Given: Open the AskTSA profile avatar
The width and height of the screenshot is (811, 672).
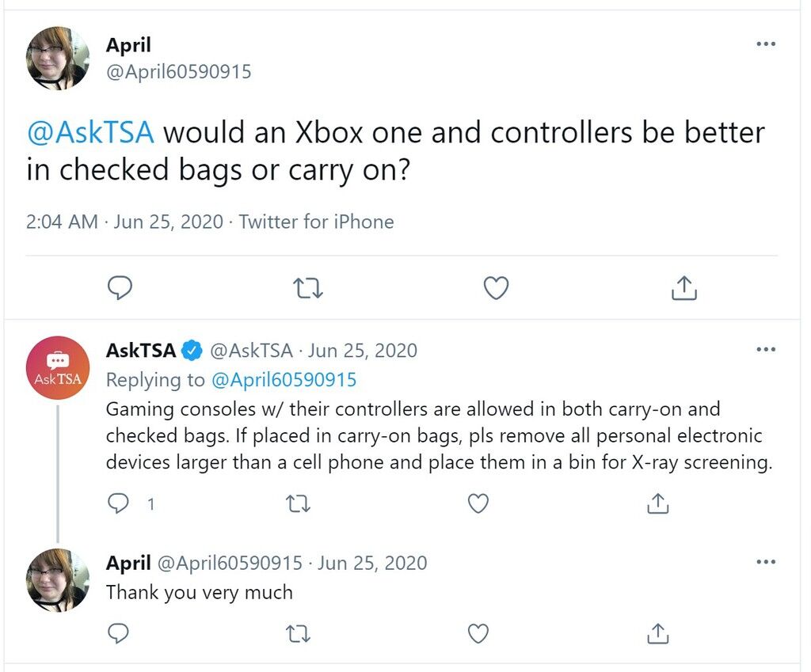Looking at the screenshot, I should tap(58, 367).
